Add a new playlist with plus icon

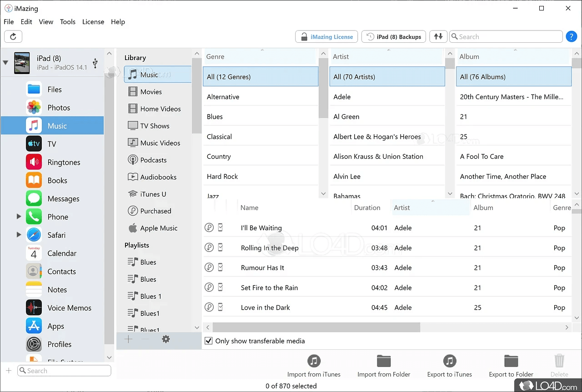[x=129, y=339]
